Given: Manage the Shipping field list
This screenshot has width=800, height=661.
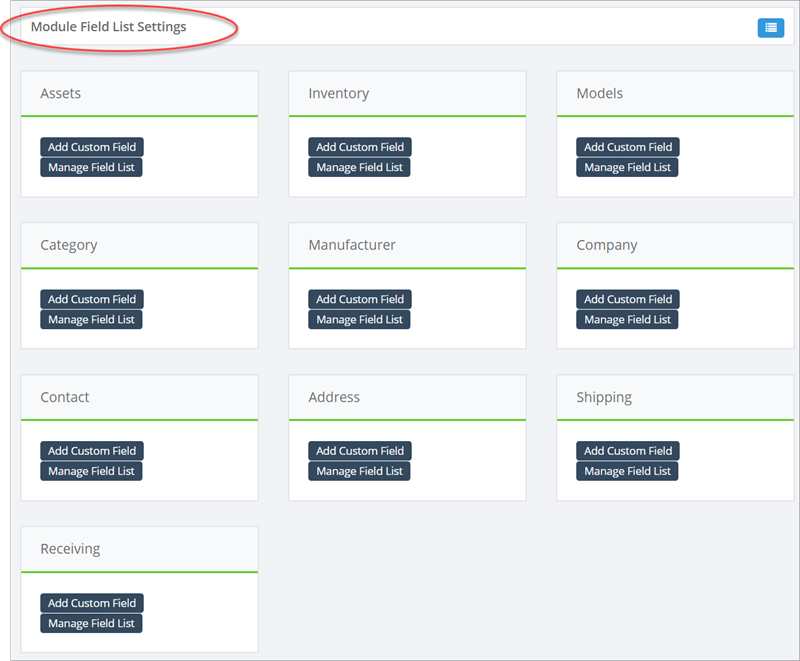Looking at the screenshot, I should 627,471.
